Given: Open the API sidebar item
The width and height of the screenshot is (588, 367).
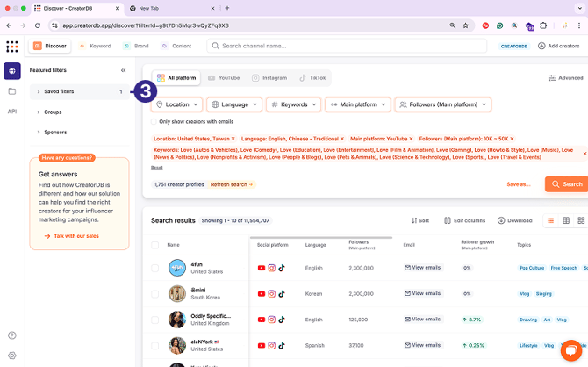Looking at the screenshot, I should click(x=12, y=112).
